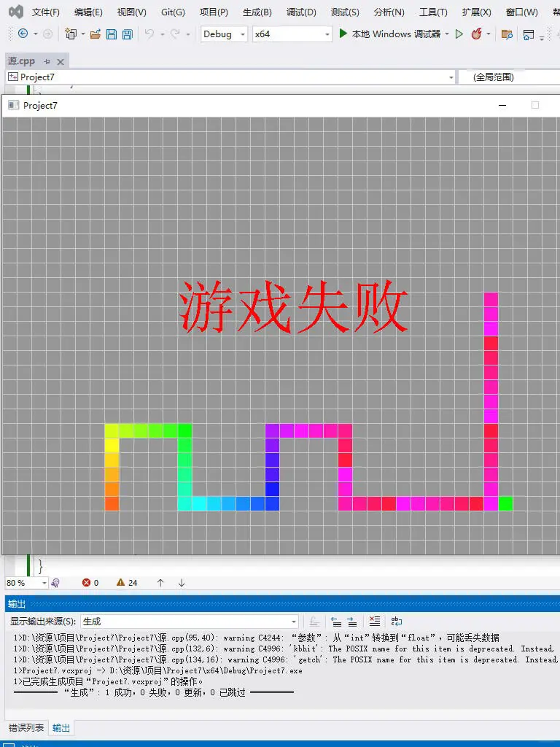This screenshot has height=747, width=560.
Task: Expand the undo history dropdown arrow
Action: [163, 34]
